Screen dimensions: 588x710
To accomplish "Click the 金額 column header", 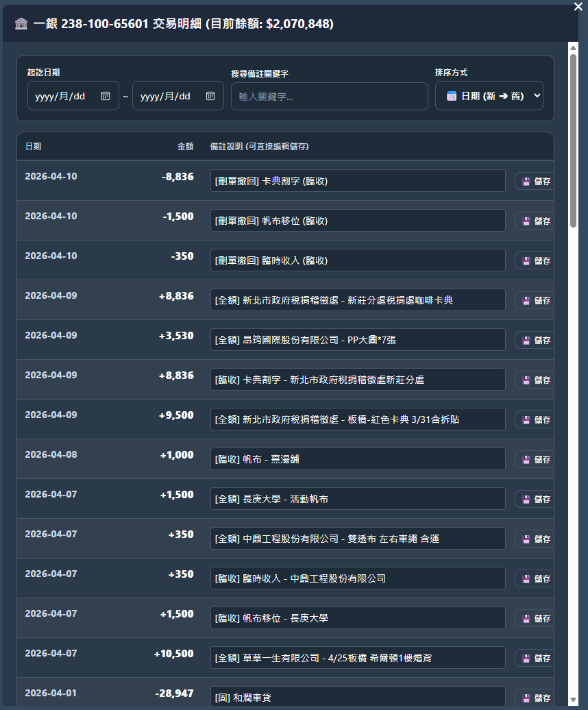I will click(185, 147).
